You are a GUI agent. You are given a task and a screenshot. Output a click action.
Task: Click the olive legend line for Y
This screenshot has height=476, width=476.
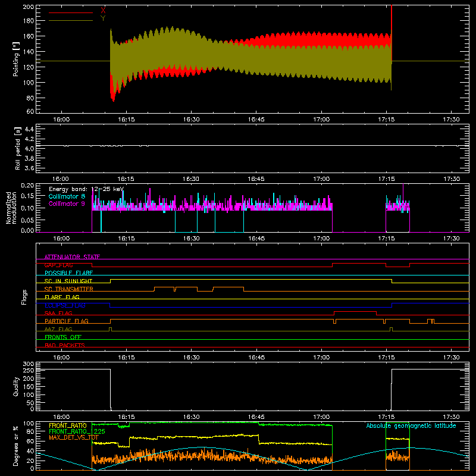71,21
